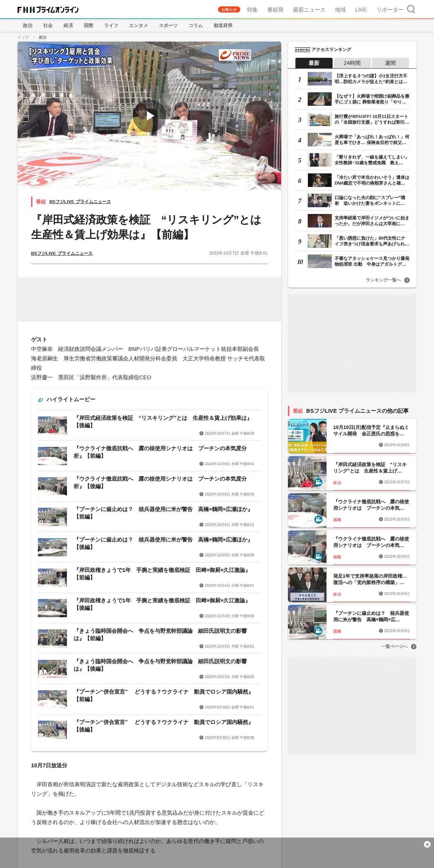
Task: Click 政治 in the breadcrumb
Action: click(x=43, y=37)
